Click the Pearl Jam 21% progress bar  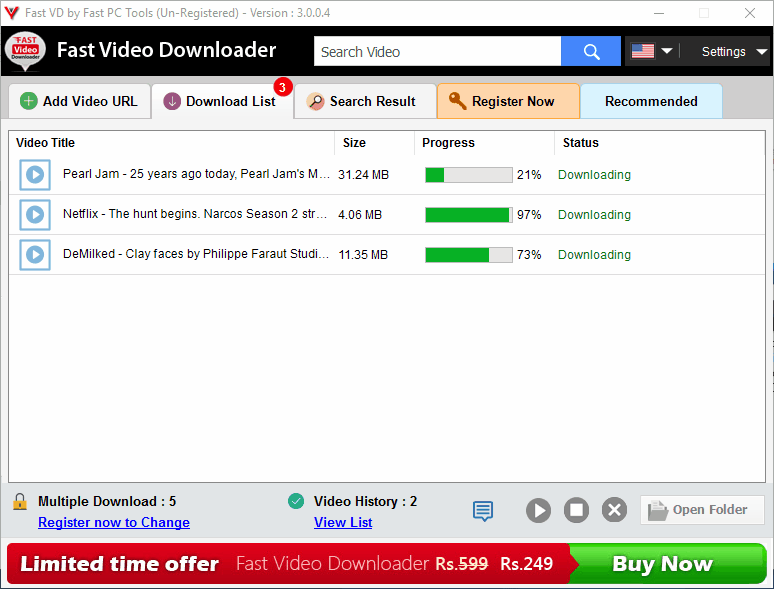[x=468, y=175]
